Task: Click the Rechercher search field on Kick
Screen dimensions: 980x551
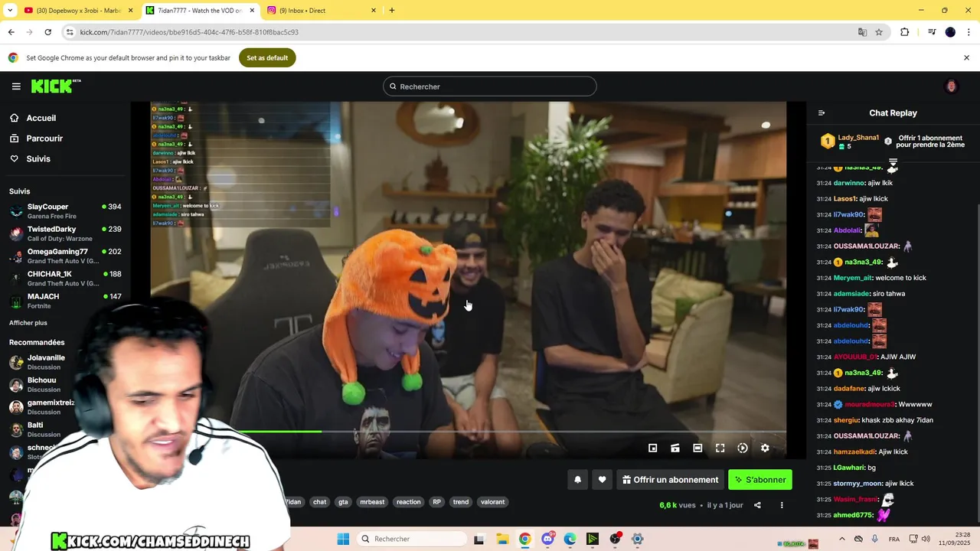Action: coord(490,86)
